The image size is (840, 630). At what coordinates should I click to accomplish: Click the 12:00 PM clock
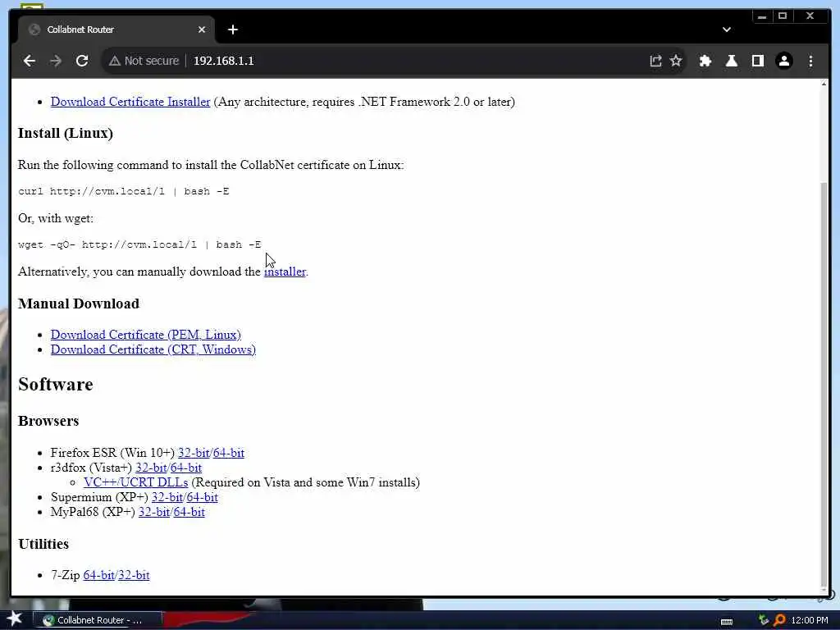(810, 620)
